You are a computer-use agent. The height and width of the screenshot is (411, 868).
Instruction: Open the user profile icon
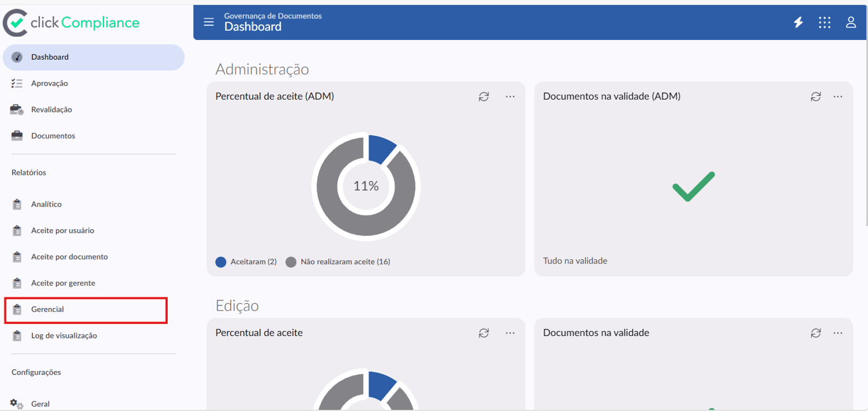click(x=851, y=22)
